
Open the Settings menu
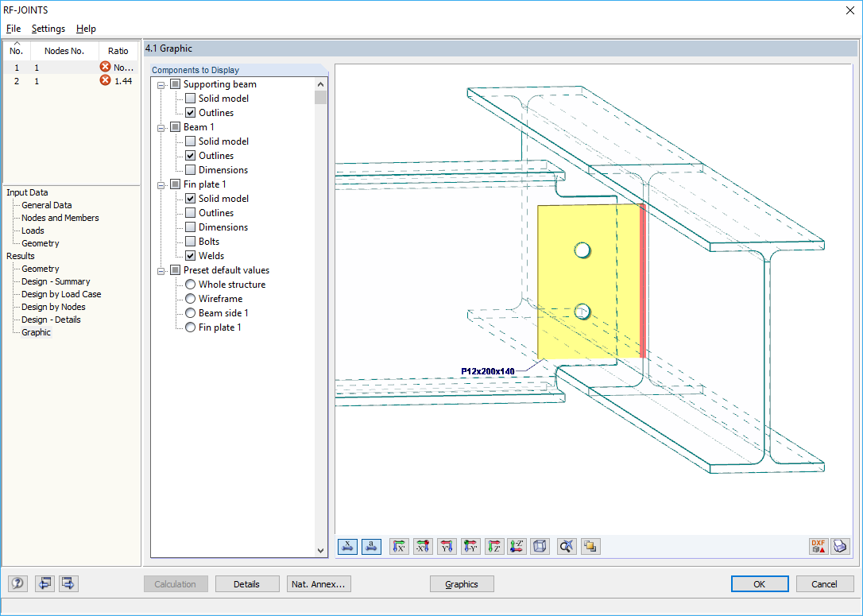point(48,29)
